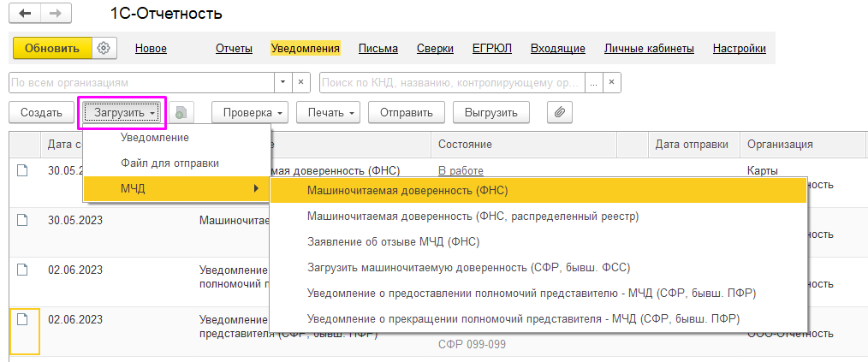Click the back navigation arrow
This screenshot has height=362, width=868.
(x=25, y=15)
